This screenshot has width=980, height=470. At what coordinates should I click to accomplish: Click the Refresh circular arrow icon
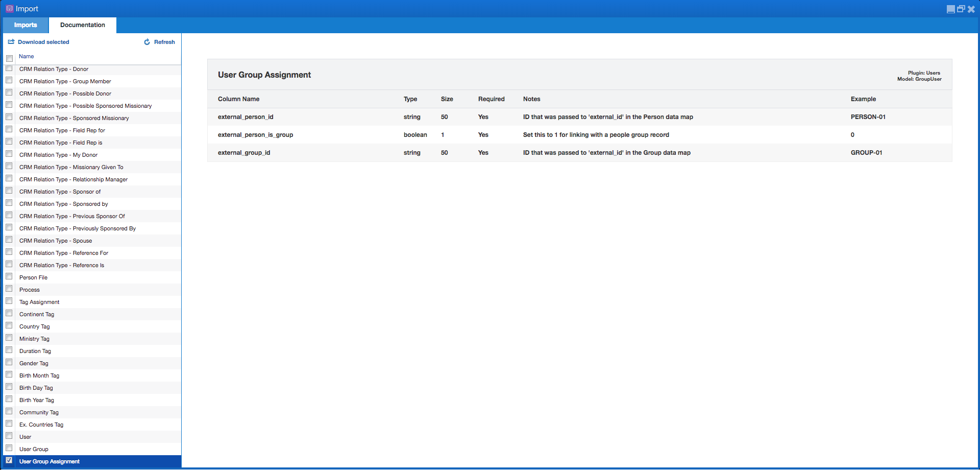pyautogui.click(x=147, y=42)
